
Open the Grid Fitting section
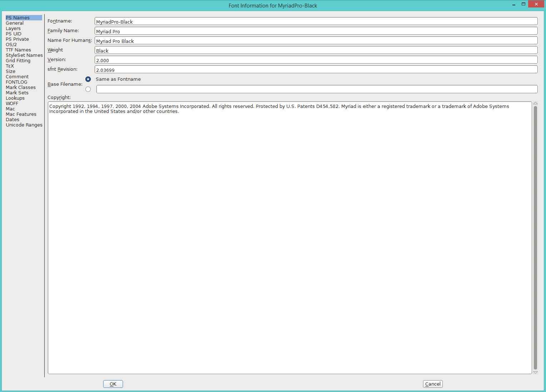point(18,61)
